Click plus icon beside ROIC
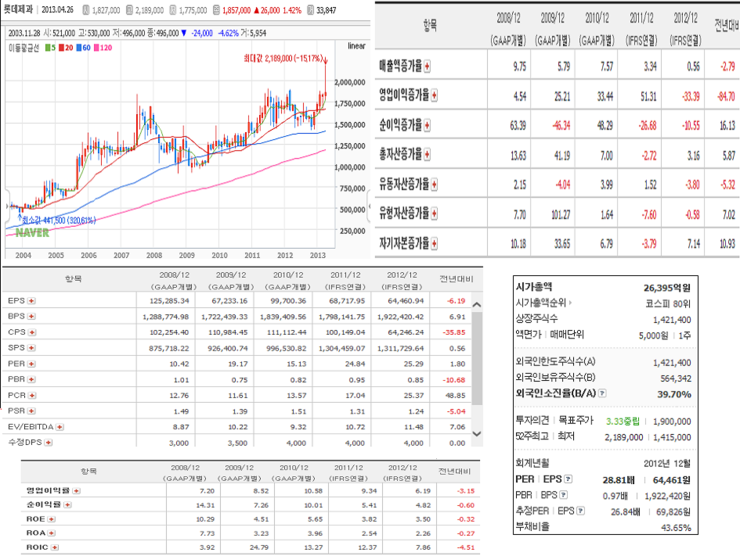 click(x=55, y=548)
